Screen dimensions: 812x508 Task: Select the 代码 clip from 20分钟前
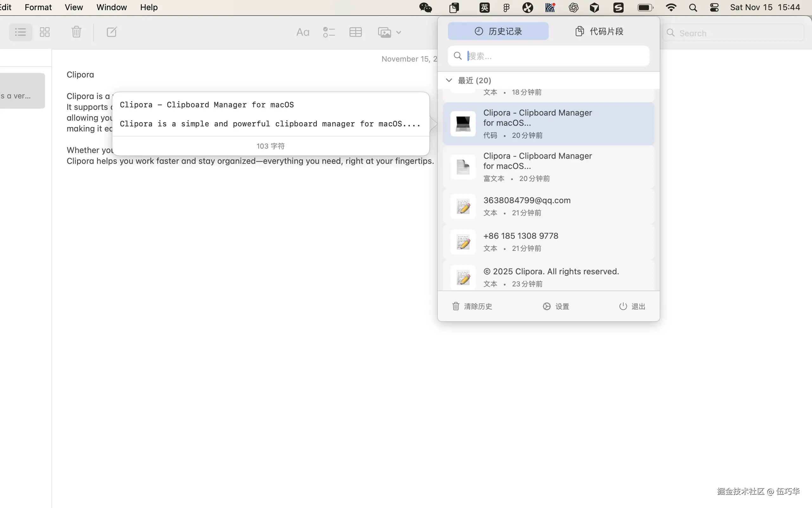(x=548, y=124)
